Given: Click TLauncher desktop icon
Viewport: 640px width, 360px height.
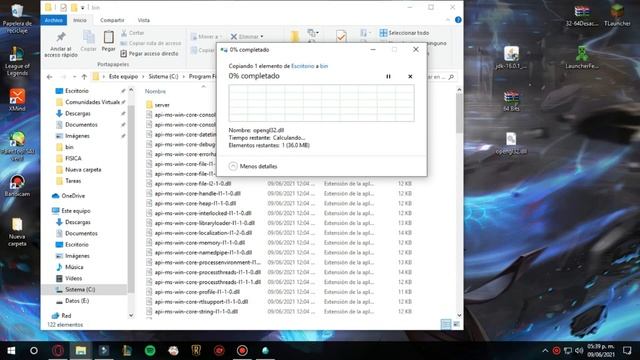Looking at the screenshot, I should (617, 16).
